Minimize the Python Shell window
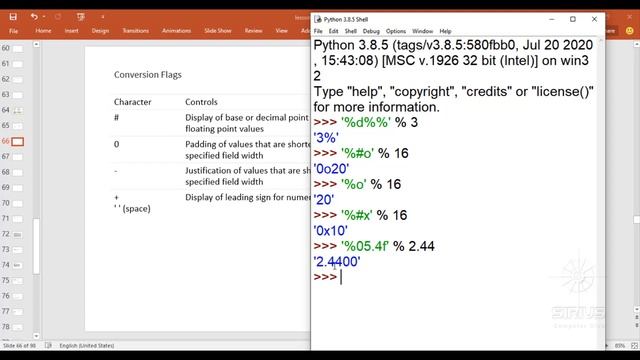 pos(552,19)
